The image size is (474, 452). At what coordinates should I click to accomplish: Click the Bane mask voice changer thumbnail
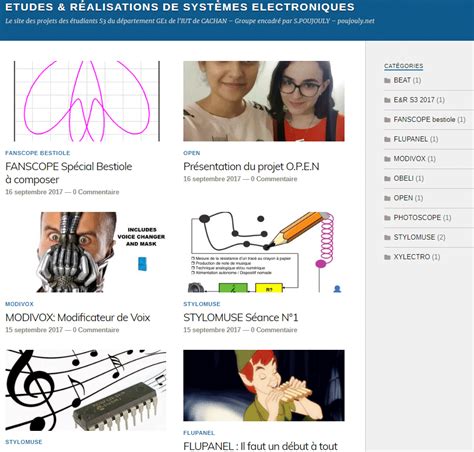tap(101, 252)
